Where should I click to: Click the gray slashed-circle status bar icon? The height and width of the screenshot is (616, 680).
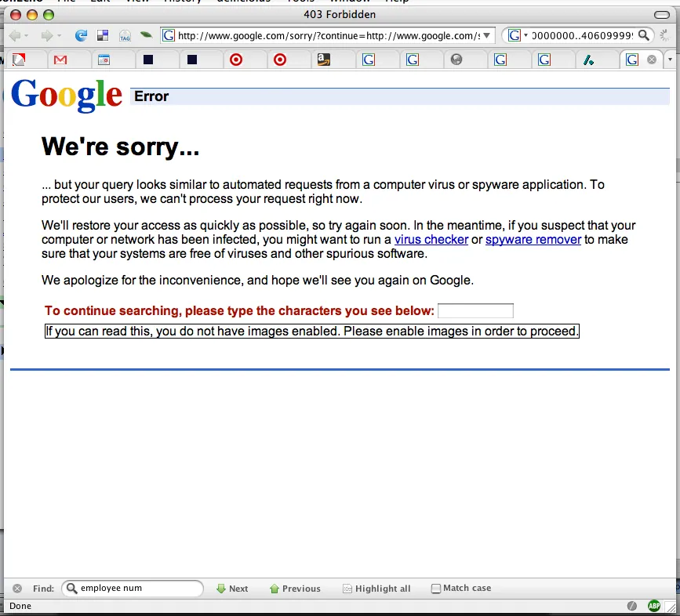pos(632,605)
